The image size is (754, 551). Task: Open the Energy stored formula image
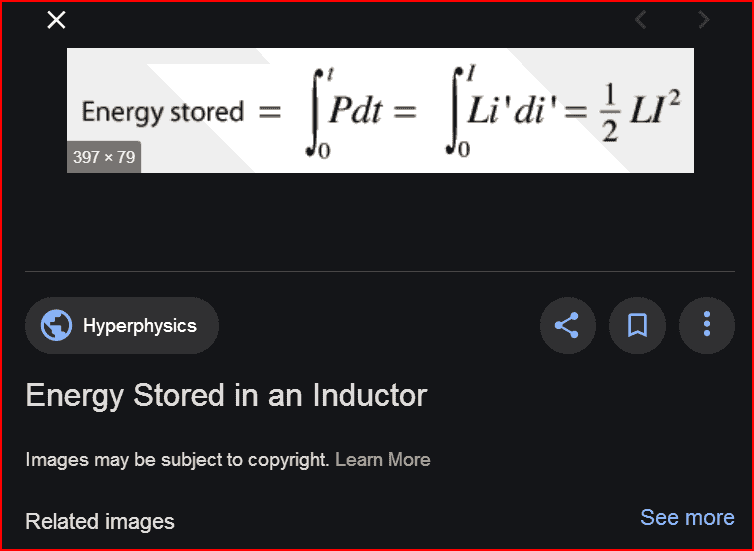point(380,110)
